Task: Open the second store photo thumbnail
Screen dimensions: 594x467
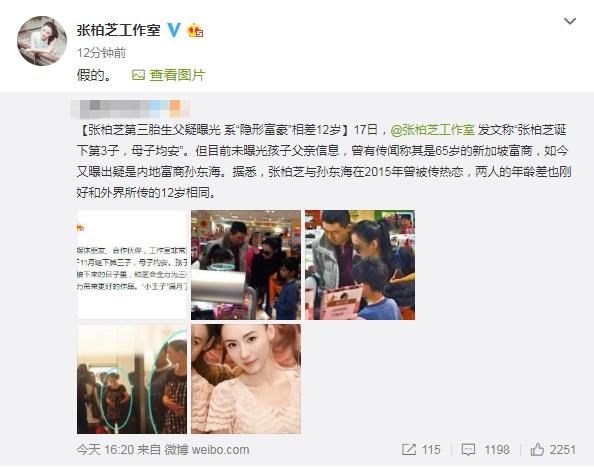Action: tap(246, 265)
